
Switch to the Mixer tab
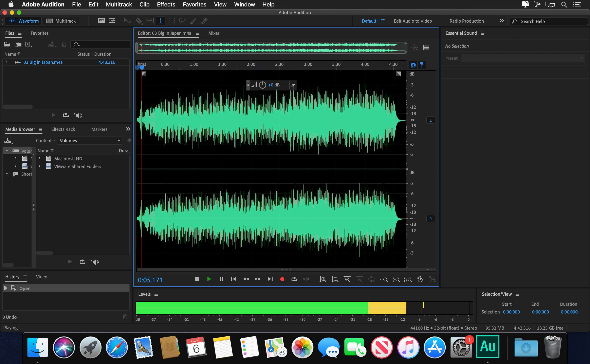coord(214,33)
